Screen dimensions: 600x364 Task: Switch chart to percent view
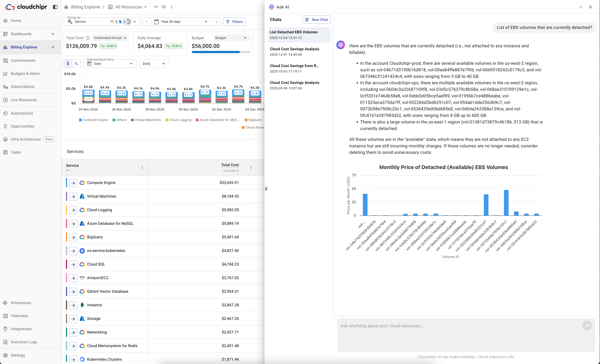76,64
